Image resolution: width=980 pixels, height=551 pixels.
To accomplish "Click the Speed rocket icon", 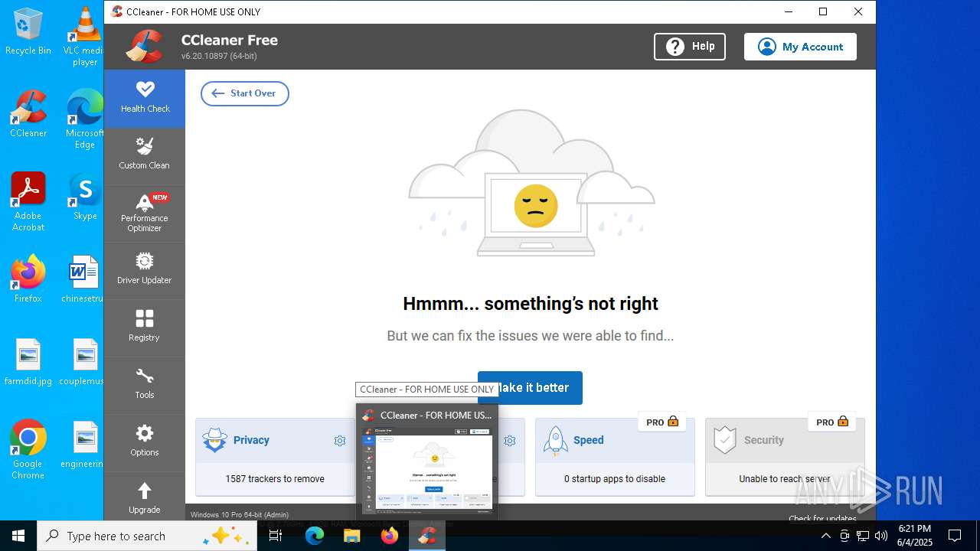I will coord(554,440).
